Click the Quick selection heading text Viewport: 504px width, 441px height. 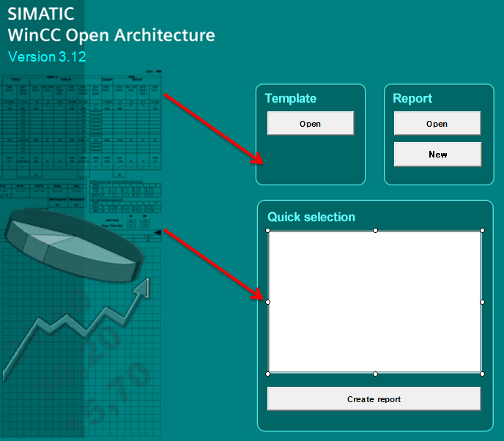click(311, 217)
